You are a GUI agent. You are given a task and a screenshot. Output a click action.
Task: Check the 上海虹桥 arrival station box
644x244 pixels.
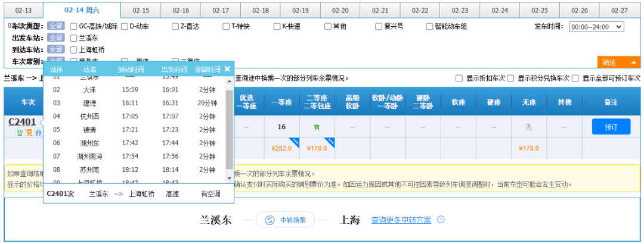click(x=73, y=49)
